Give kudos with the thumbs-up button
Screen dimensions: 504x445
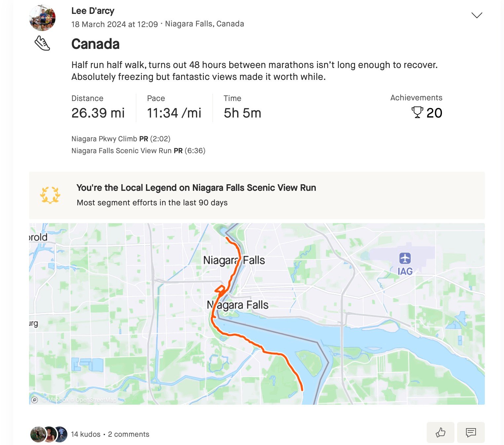pos(440,432)
